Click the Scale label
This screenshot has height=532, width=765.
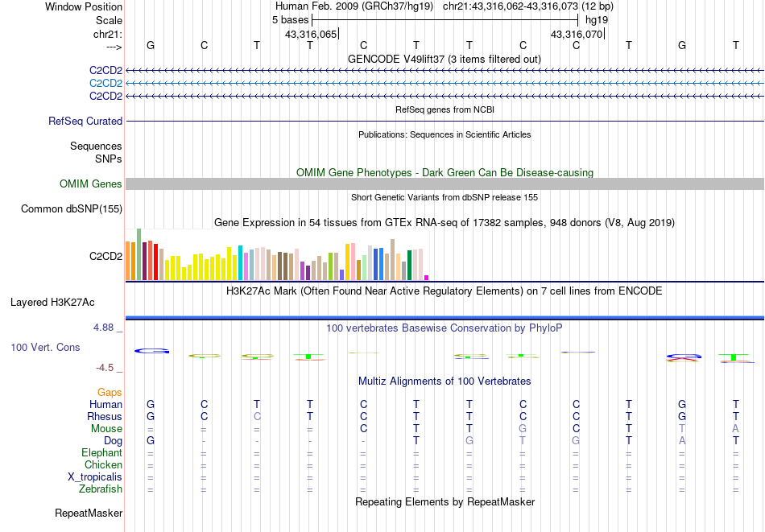[x=109, y=20]
